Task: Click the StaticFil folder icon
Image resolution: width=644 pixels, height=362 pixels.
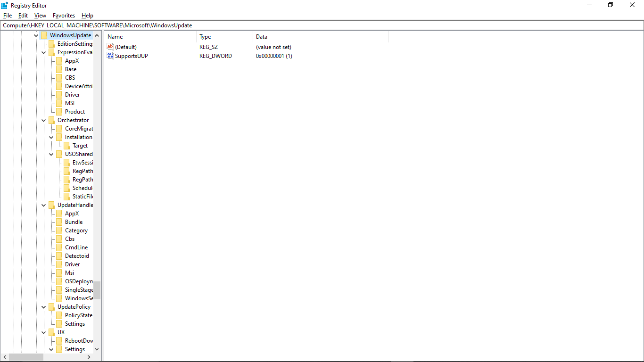Action: point(67,197)
